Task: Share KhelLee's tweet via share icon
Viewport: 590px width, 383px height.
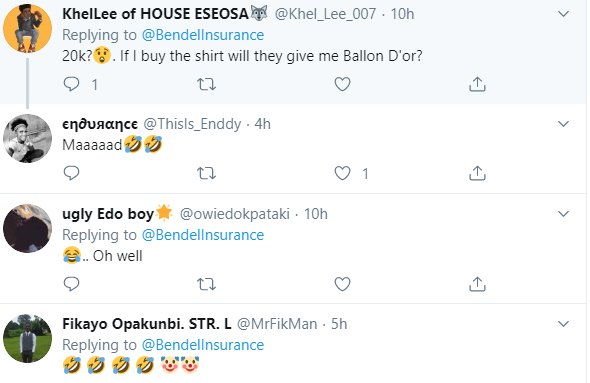Action: [477, 84]
